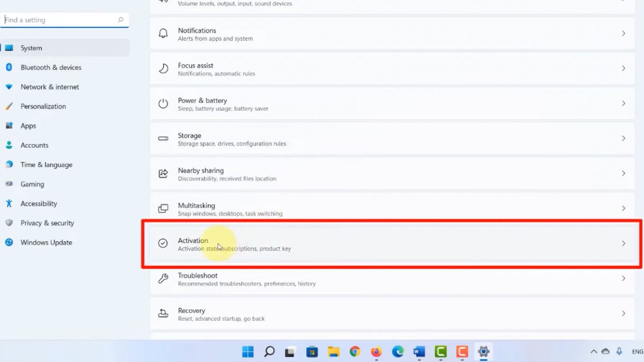644x362 pixels.
Task: Click the Storage drive icon
Action: click(163, 138)
